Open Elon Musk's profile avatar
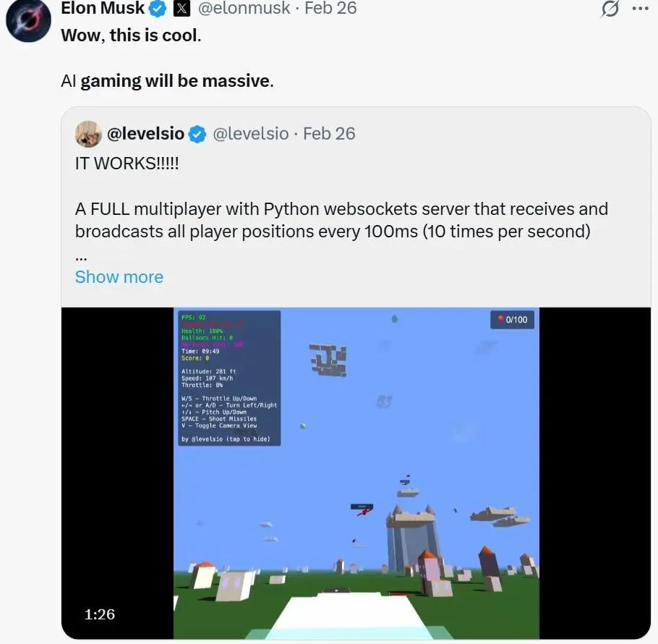The width and height of the screenshot is (658, 644). click(x=28, y=20)
